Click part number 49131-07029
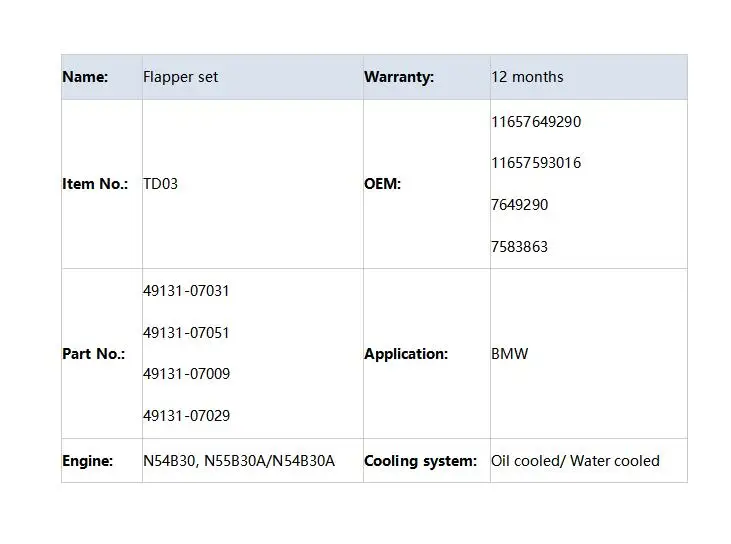Image resolution: width=731 pixels, height=544 pixels. point(186,416)
